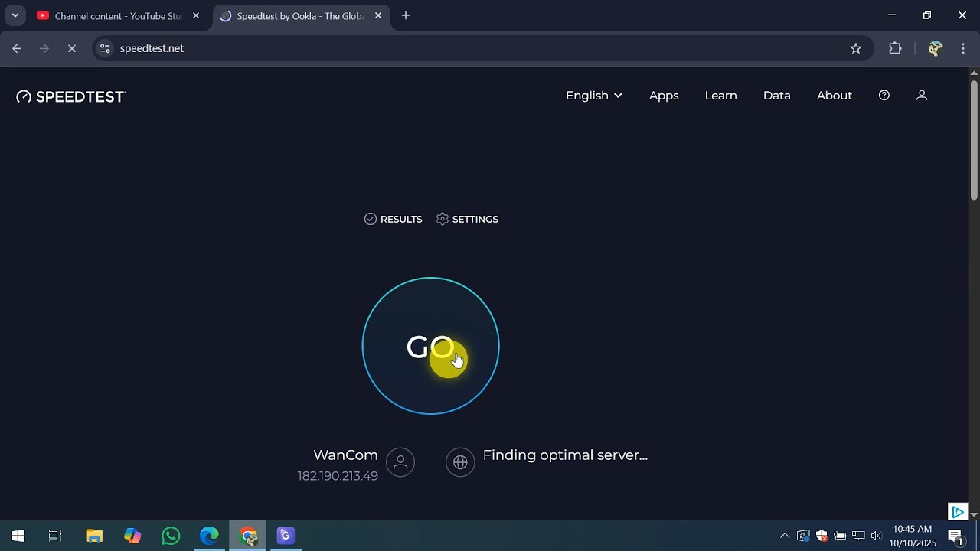Open the RESULTS page

pyautogui.click(x=393, y=219)
